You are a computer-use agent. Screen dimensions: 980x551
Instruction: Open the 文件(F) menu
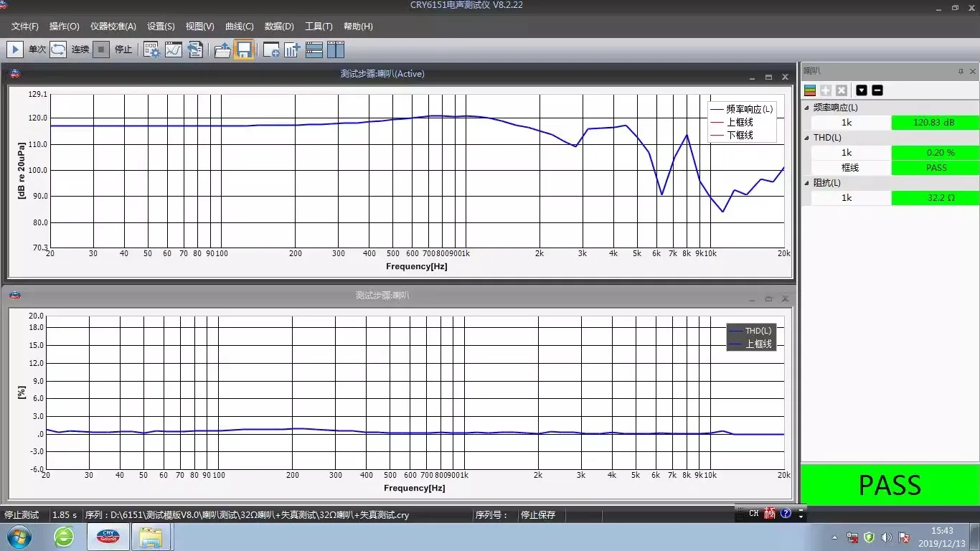pyautogui.click(x=24, y=27)
